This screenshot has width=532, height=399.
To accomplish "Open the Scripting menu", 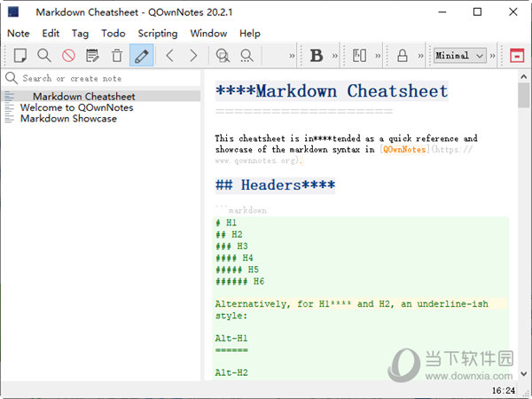I will tap(158, 34).
